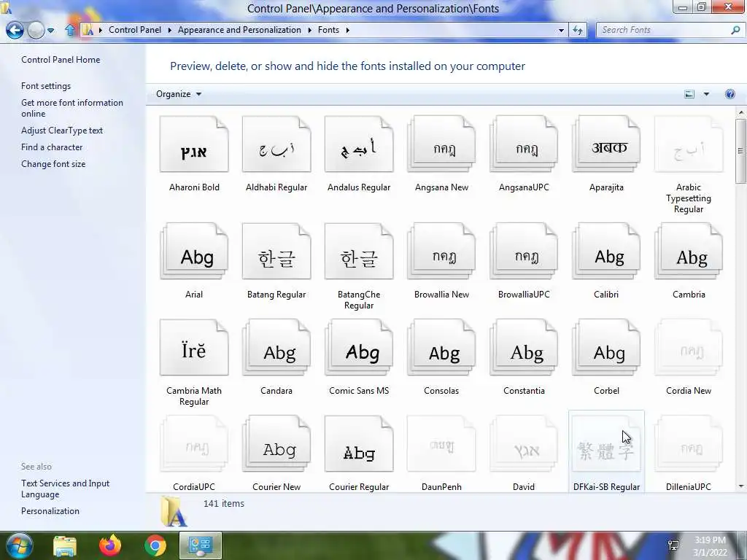Select the AngsanaUPC font family icon

524,145
